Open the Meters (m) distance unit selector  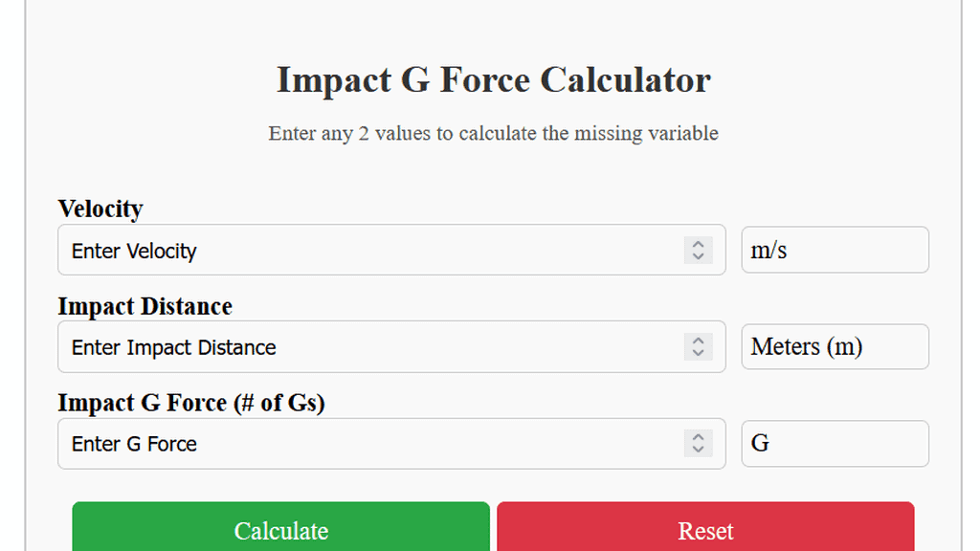(x=835, y=346)
